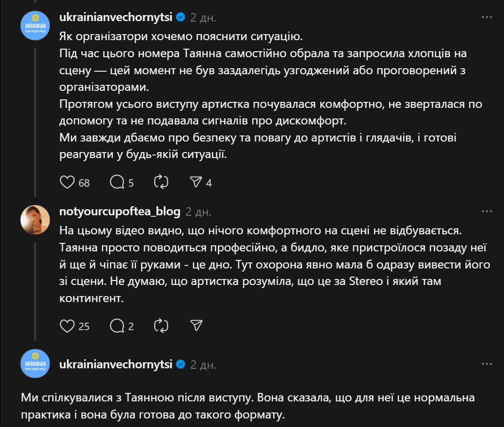Click the top ukrainianvechornytsi avatar
The image size is (504, 427).
click(x=35, y=25)
